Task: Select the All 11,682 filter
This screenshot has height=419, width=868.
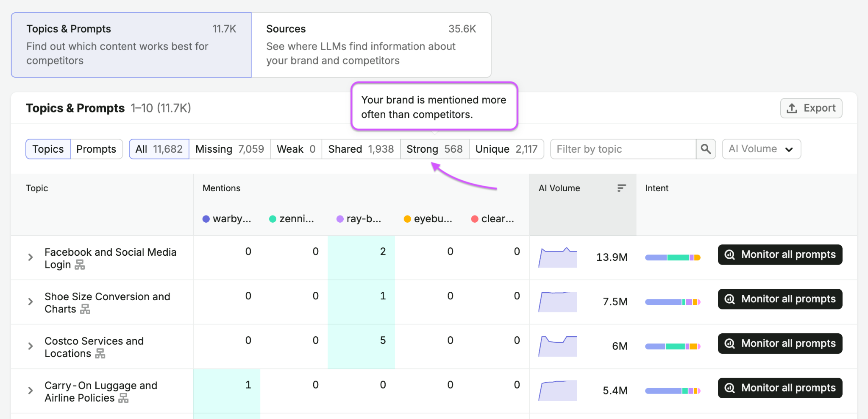Action: [x=159, y=149]
